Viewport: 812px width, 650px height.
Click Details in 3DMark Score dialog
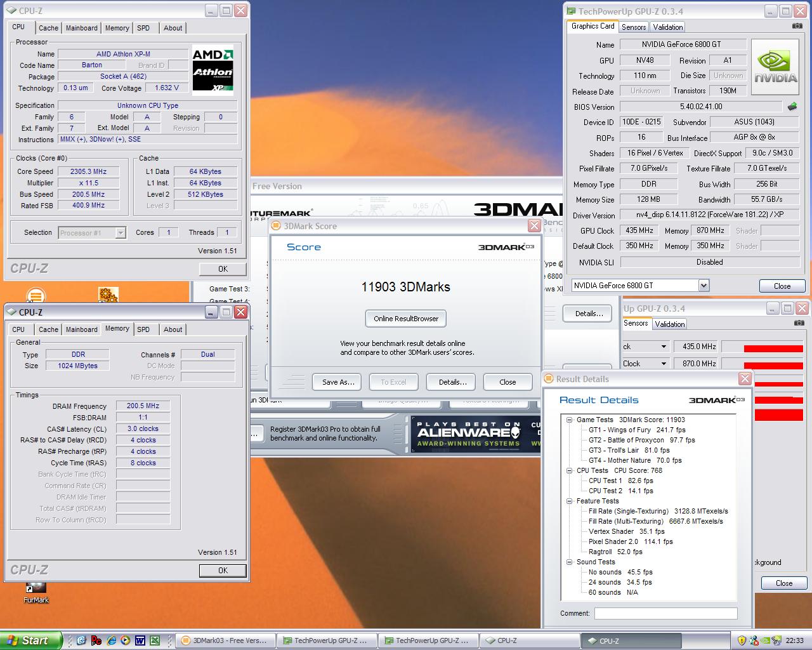click(x=452, y=382)
